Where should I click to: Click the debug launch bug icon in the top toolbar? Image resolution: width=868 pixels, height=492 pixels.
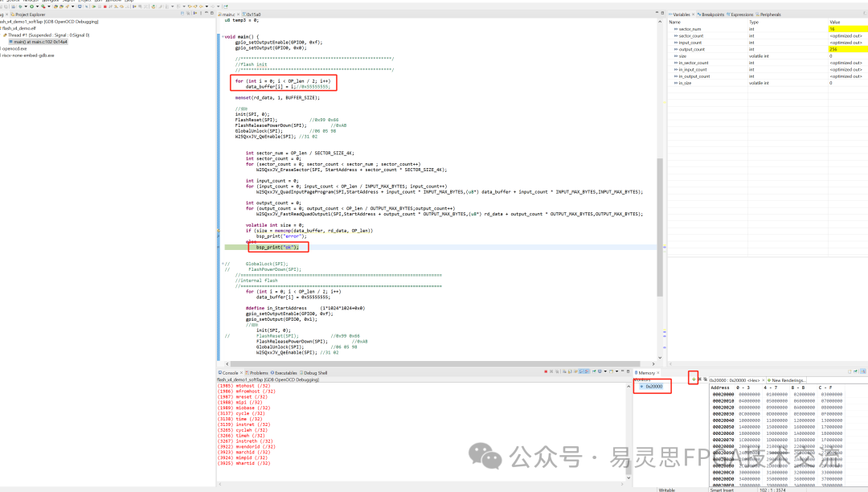[43, 6]
